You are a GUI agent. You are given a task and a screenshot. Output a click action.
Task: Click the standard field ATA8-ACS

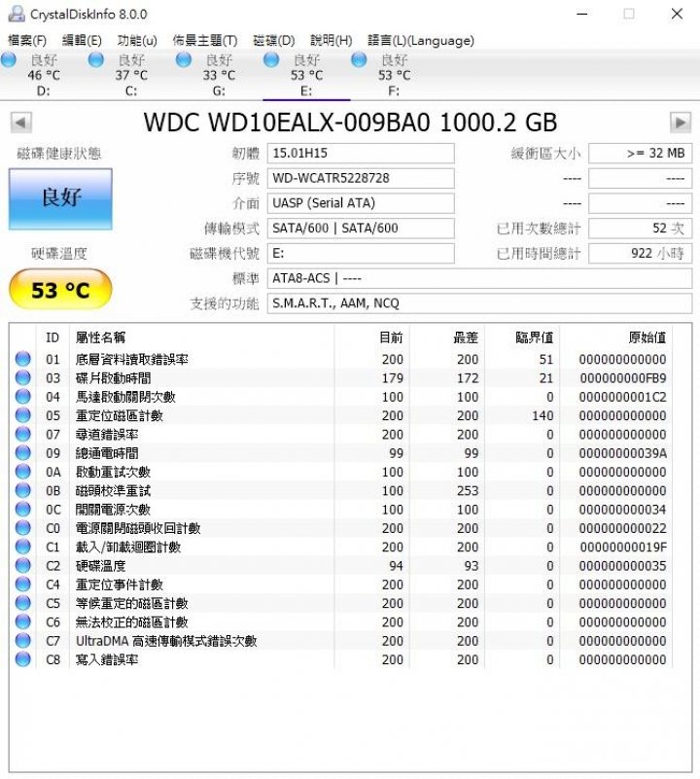479,278
